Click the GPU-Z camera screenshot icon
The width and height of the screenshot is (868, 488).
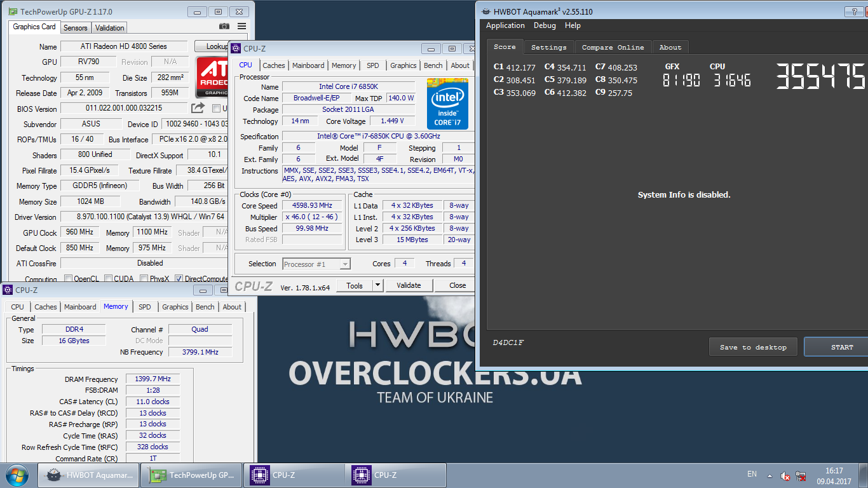click(x=224, y=26)
